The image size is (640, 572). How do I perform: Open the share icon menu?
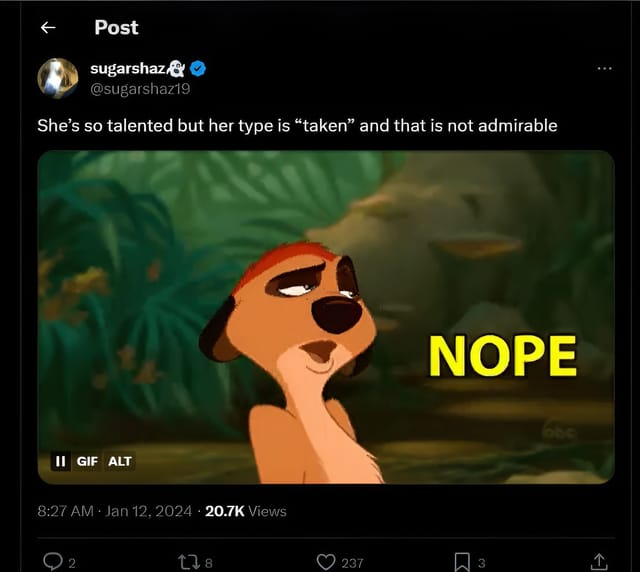(x=599, y=561)
